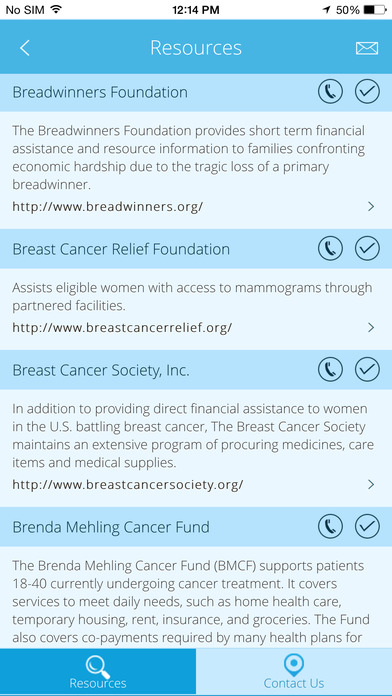Open chevron beside breastcancerrelief.org link
Viewport: 392px width, 696px height.
click(x=371, y=328)
